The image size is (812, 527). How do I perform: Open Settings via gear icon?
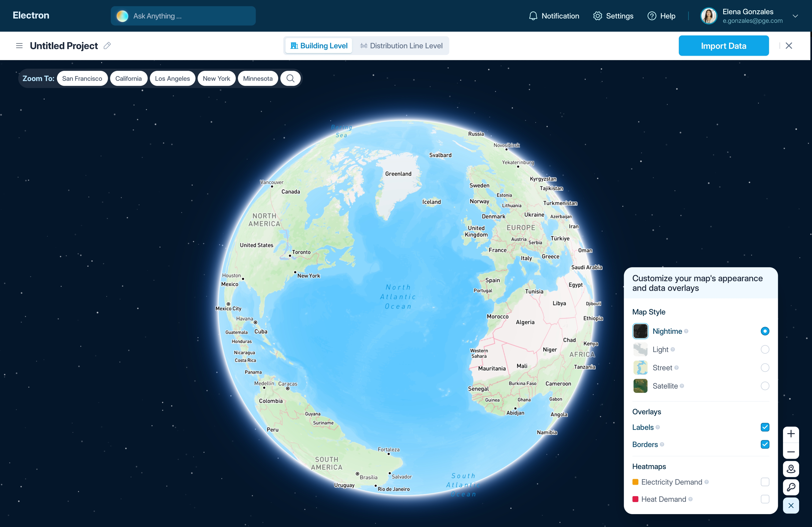click(x=597, y=16)
